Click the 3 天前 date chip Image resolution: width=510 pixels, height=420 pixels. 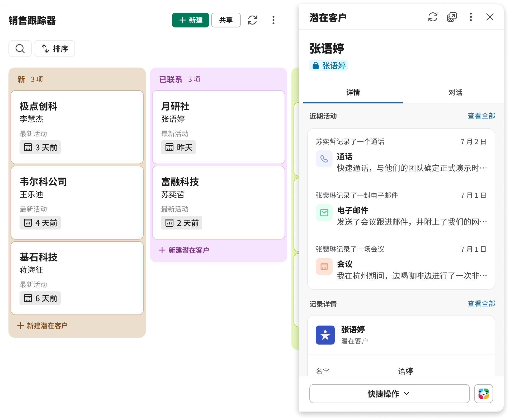[x=40, y=147]
